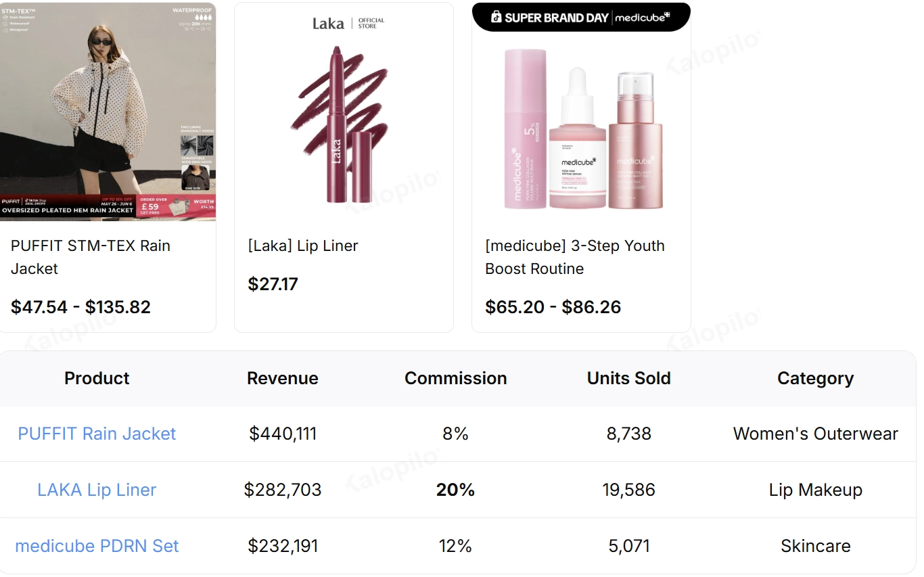Click the Category column header

pyautogui.click(x=816, y=378)
